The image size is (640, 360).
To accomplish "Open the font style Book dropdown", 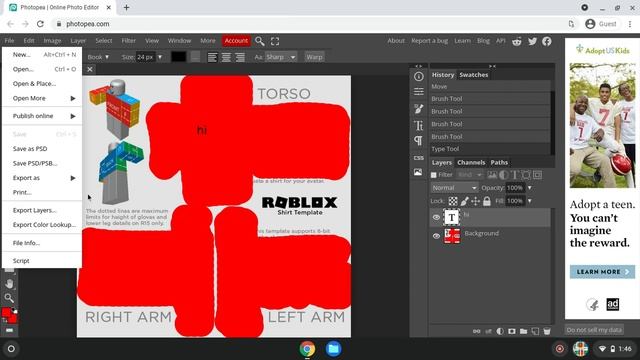I will click(98, 57).
